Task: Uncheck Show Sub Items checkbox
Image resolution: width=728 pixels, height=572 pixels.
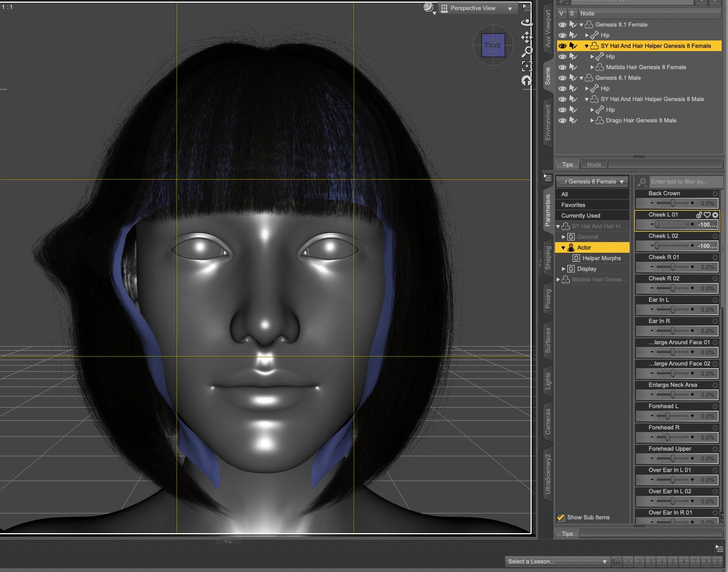Action: (560, 517)
